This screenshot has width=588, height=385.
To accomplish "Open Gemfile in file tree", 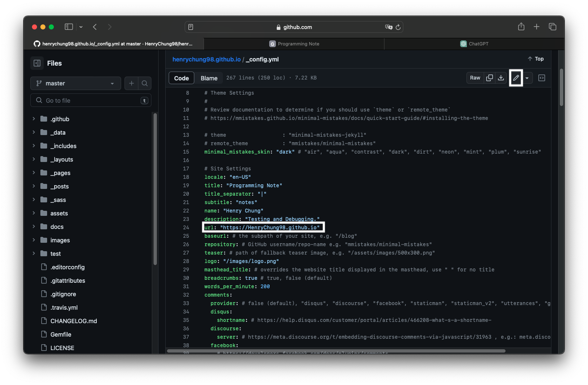I will pyautogui.click(x=61, y=335).
